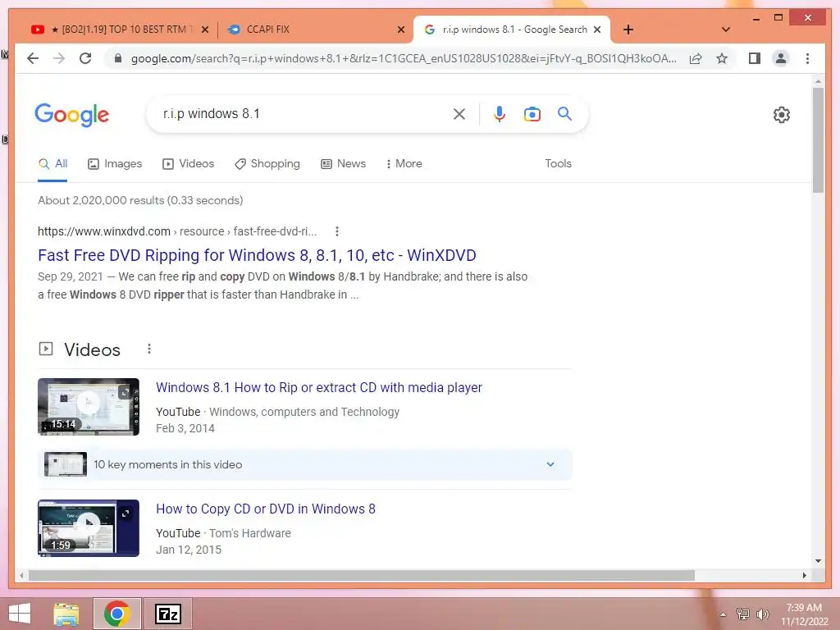This screenshot has height=630, width=840.
Task: Open How to Copy CD or DVD link
Action: point(266,509)
